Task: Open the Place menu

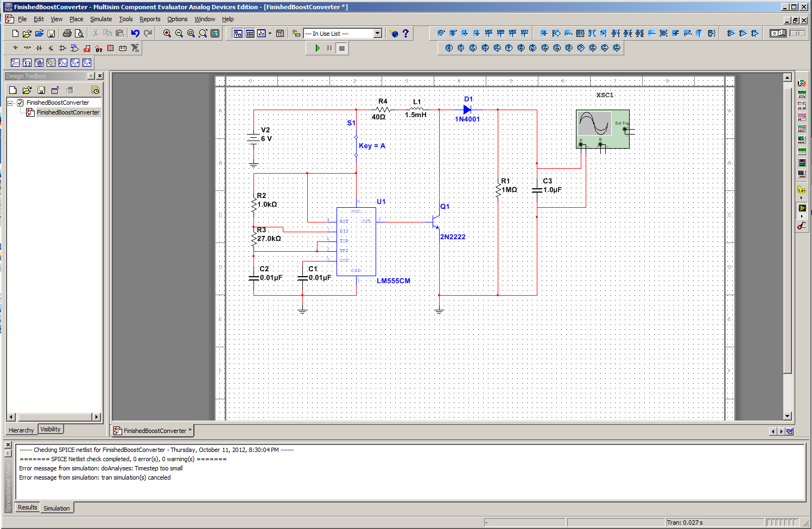Action: click(x=77, y=19)
